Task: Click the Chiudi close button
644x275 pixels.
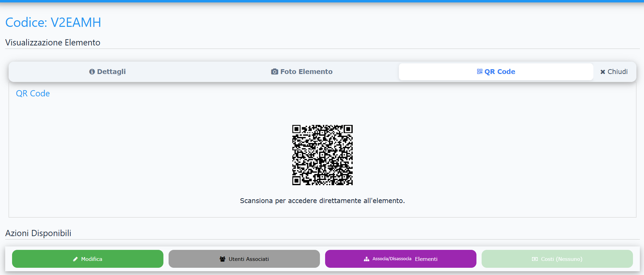Action: pos(614,72)
